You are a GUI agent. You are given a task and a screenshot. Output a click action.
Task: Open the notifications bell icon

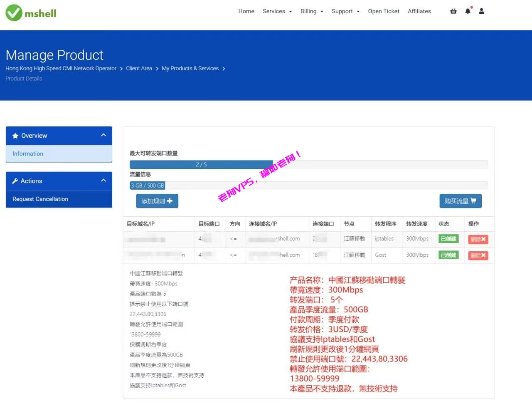pyautogui.click(x=468, y=11)
